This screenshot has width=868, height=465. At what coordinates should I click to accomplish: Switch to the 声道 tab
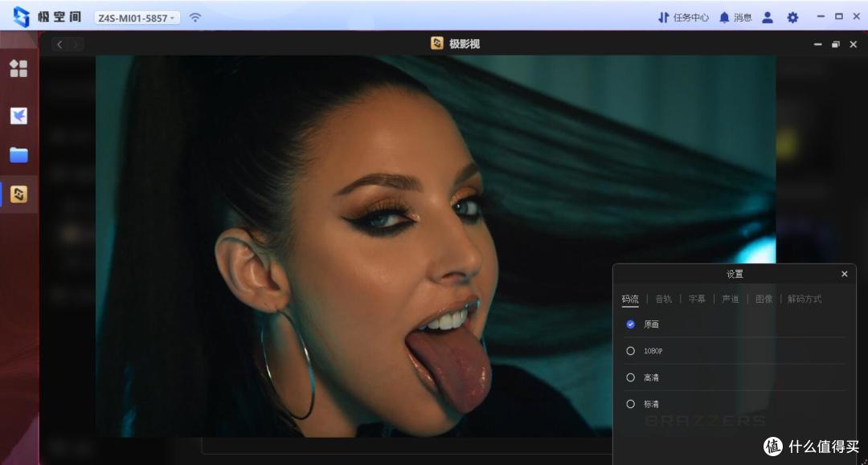tap(730, 299)
